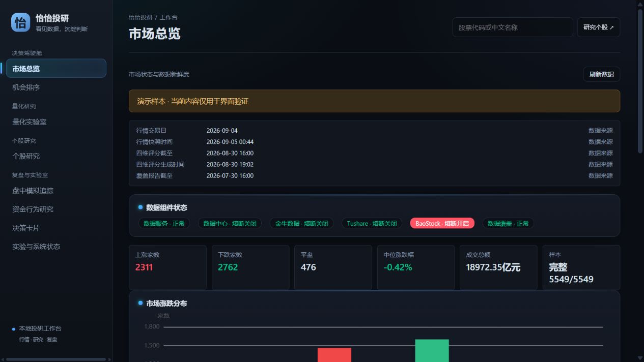
Task: Click 怡怡投研 in the breadcrumb
Action: tap(141, 17)
